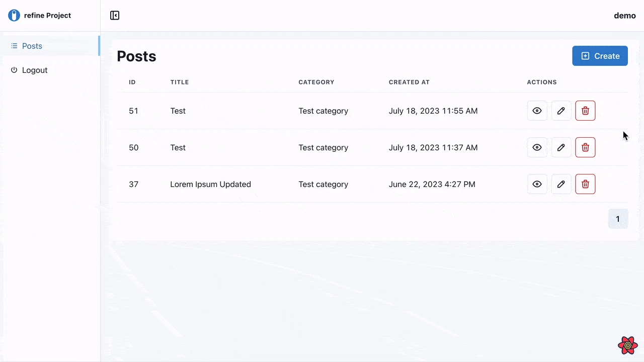Collapse the sidebar using the panel icon
This screenshot has width=644, height=362.
[115, 16]
